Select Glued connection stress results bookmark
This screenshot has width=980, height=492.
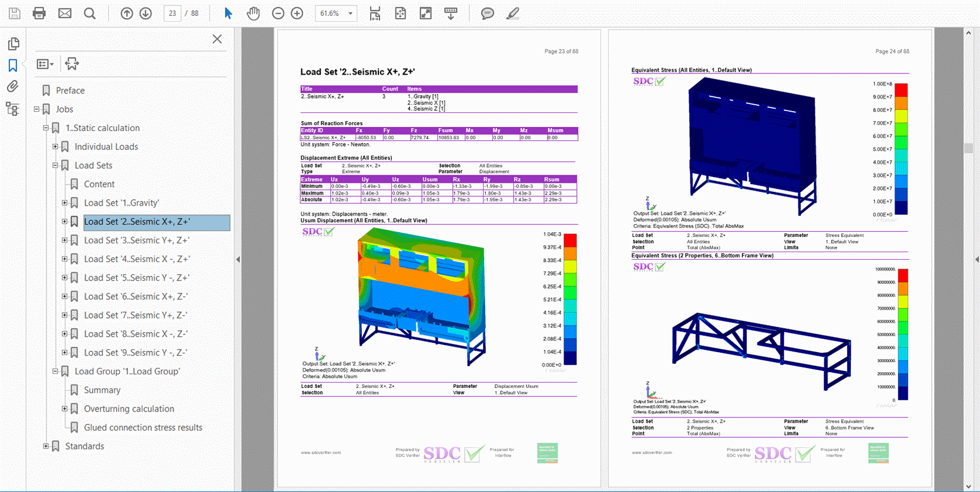click(143, 428)
